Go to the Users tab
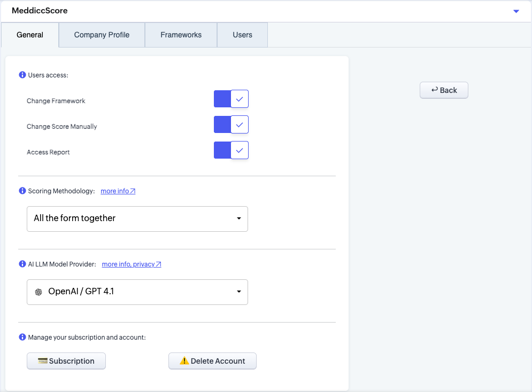Screen dimensions: 532x392 242,35
